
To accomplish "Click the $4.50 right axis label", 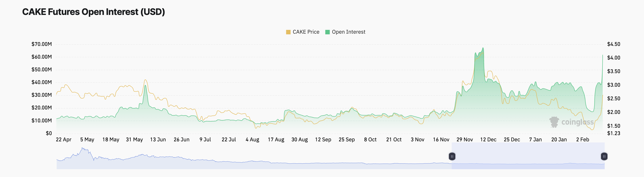I will click(x=613, y=44).
